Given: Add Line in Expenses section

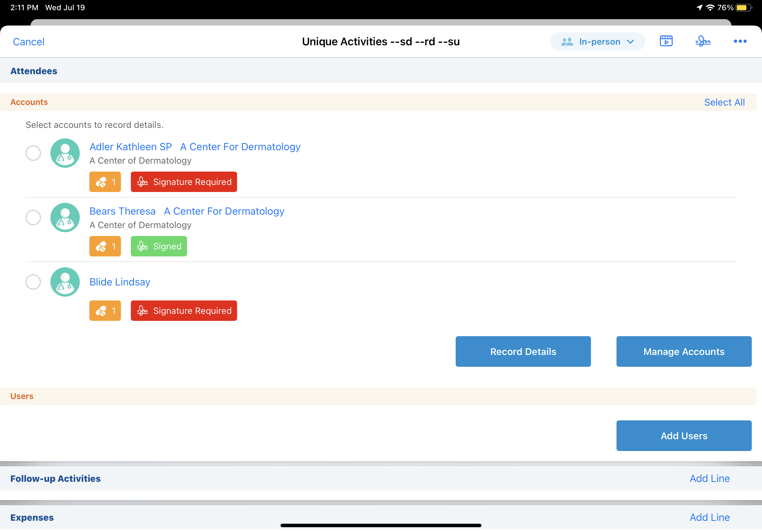Looking at the screenshot, I should 710,517.
